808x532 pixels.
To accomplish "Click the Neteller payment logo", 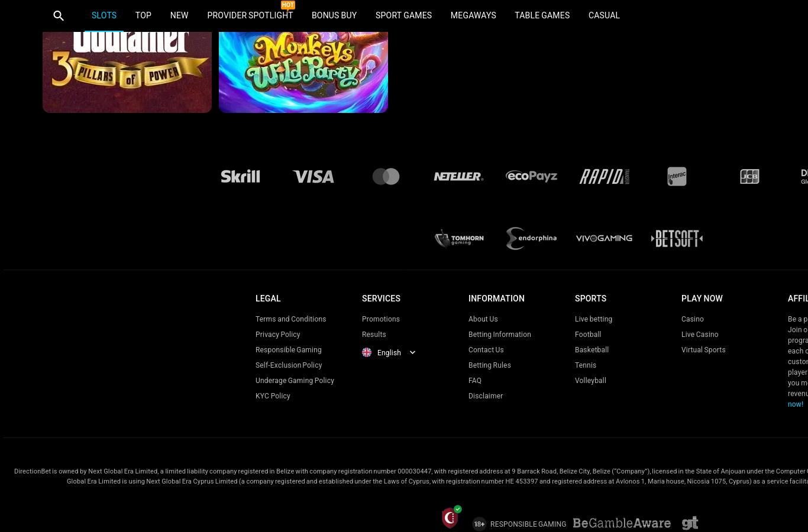I will 458,176.
